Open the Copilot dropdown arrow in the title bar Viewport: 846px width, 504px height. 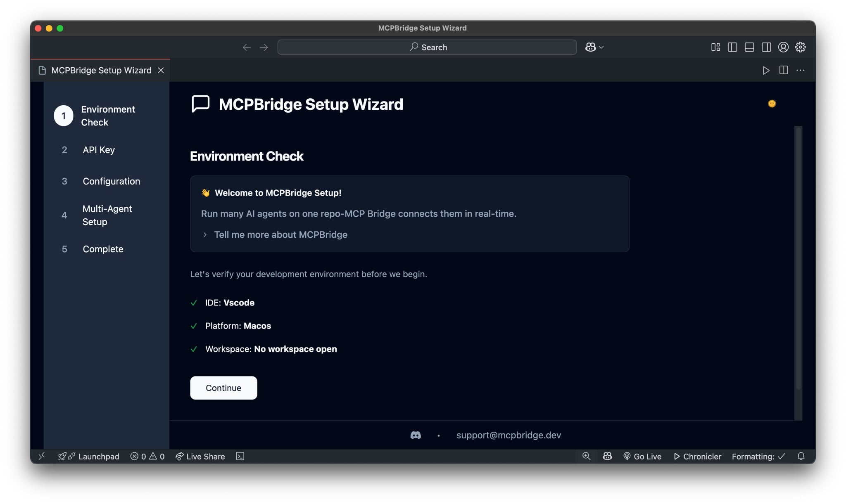601,47
